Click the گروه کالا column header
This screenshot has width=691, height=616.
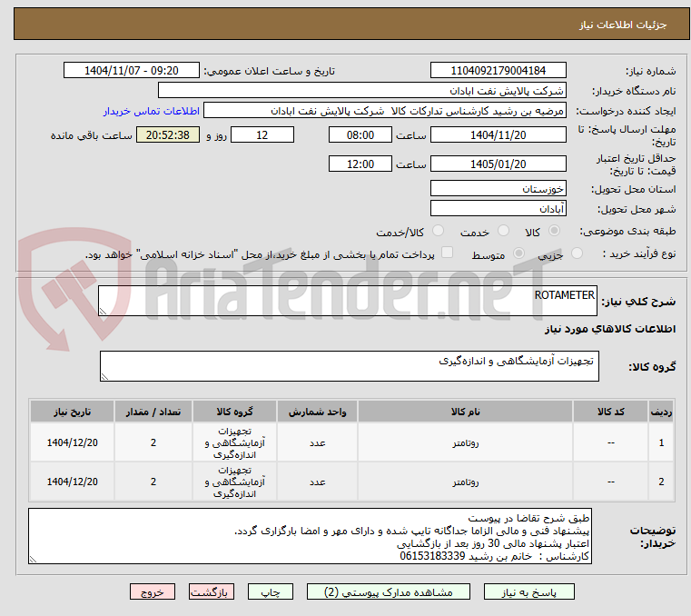click(x=234, y=412)
